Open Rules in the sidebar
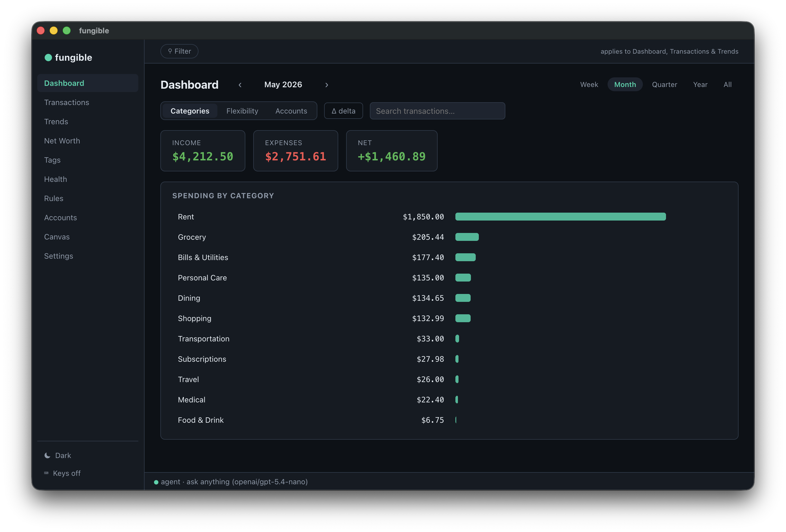Viewport: 786px width, 532px height. [x=88, y=199]
